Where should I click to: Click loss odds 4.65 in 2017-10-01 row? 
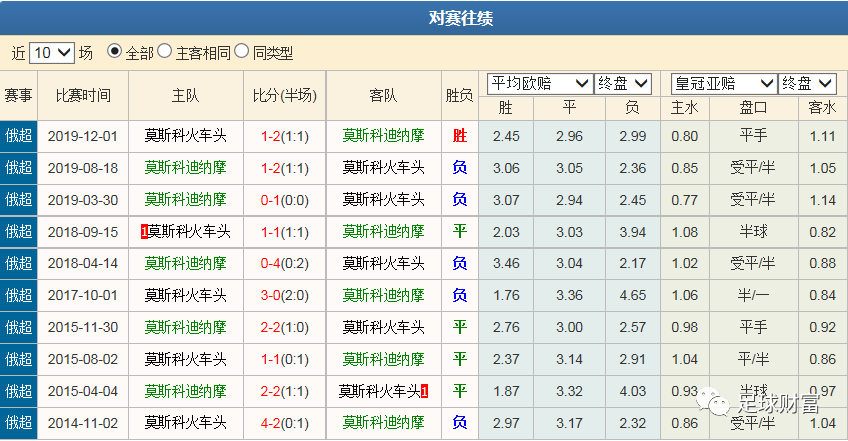pyautogui.click(x=633, y=296)
